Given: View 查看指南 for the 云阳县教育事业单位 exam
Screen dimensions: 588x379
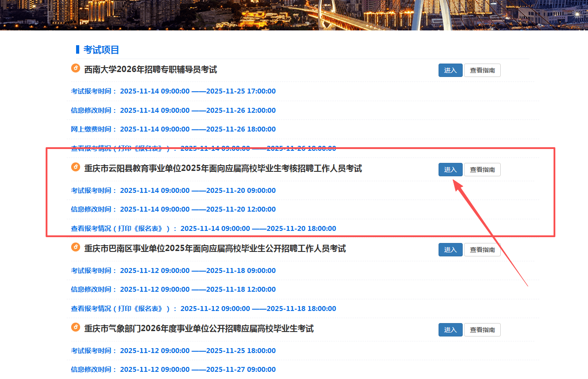Looking at the screenshot, I should coord(482,170).
